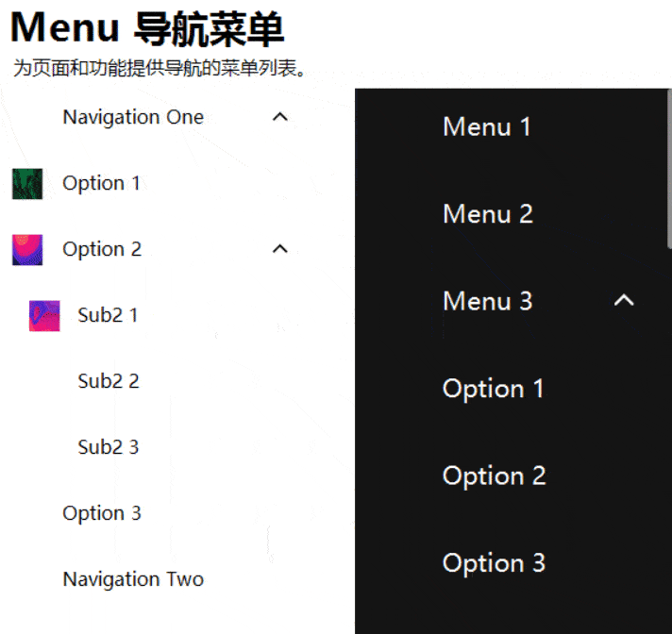Collapse Menu 3 with its chevron arrow
This screenshot has width=672, height=634.
pyautogui.click(x=624, y=300)
